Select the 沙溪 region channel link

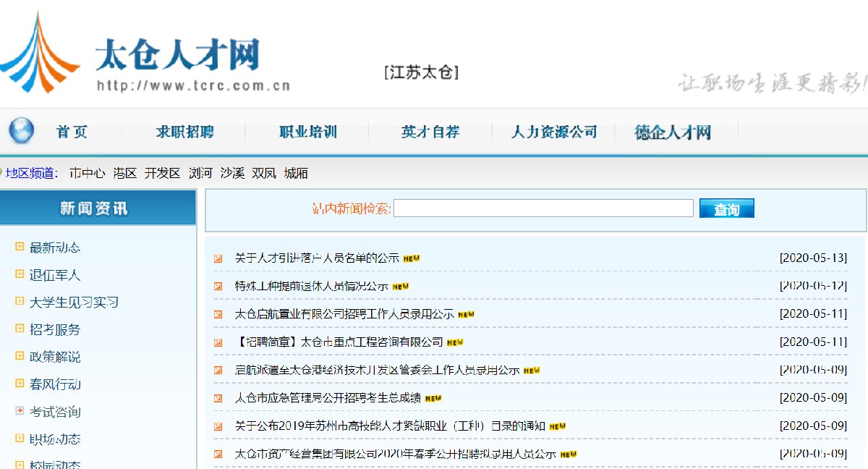coord(232,174)
